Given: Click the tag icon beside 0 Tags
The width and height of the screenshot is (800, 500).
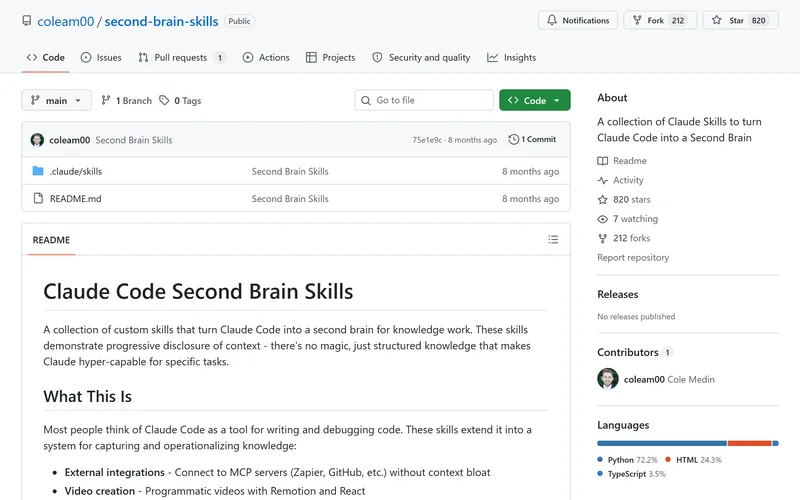Looking at the screenshot, I should (x=164, y=101).
